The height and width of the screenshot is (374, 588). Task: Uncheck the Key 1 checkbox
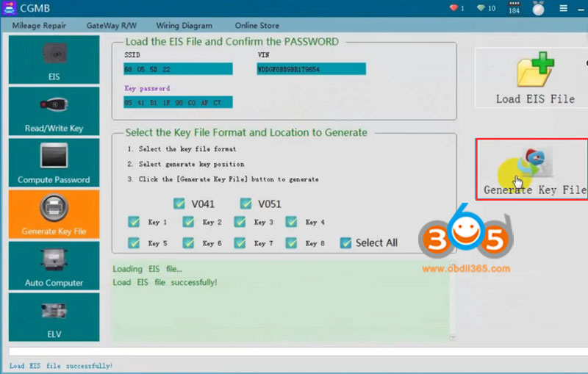coord(134,222)
